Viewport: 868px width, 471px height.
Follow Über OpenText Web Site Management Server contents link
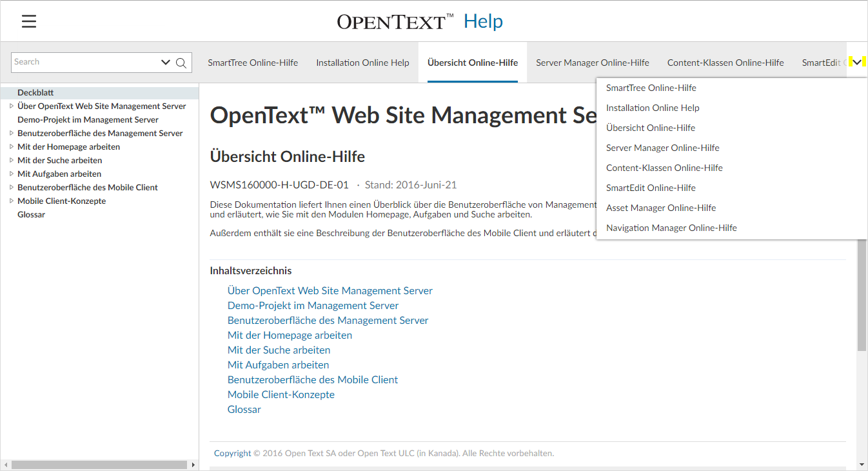tap(330, 291)
